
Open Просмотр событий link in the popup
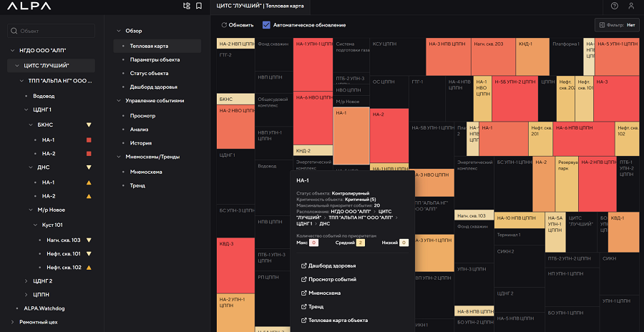(x=332, y=279)
